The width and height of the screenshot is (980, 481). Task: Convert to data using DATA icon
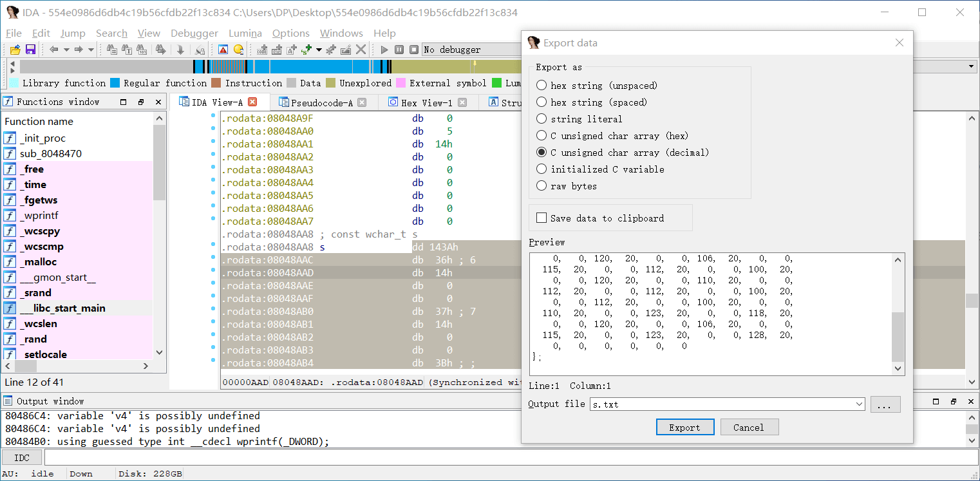click(277, 50)
